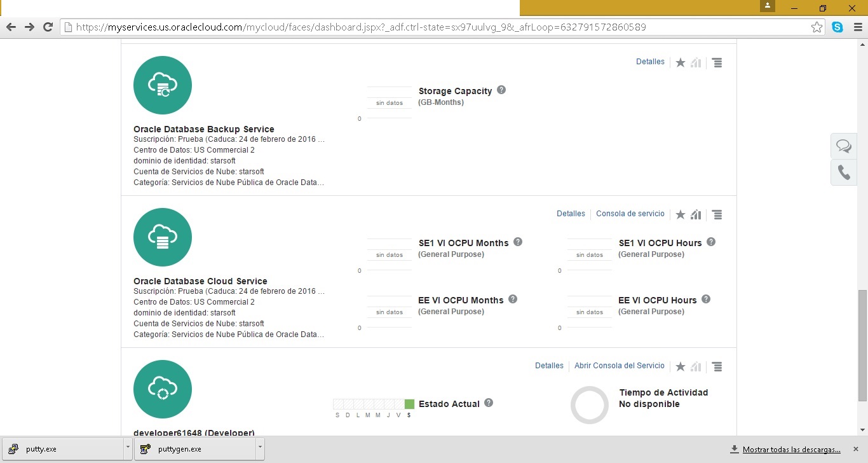Viewport: 868px width, 463px height.
Task: Click help icon beside Estado Actual
Action: (x=489, y=403)
